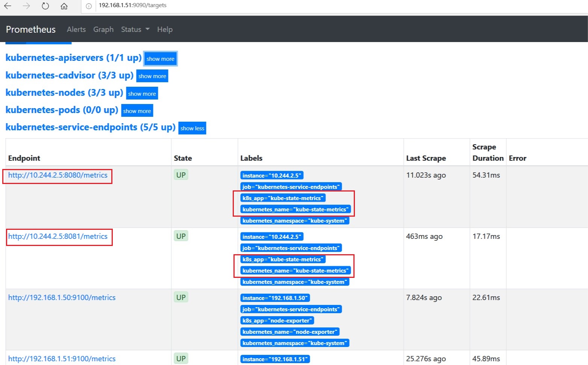Click the kubernetes-nodes (3/3 up) heading

coord(64,93)
